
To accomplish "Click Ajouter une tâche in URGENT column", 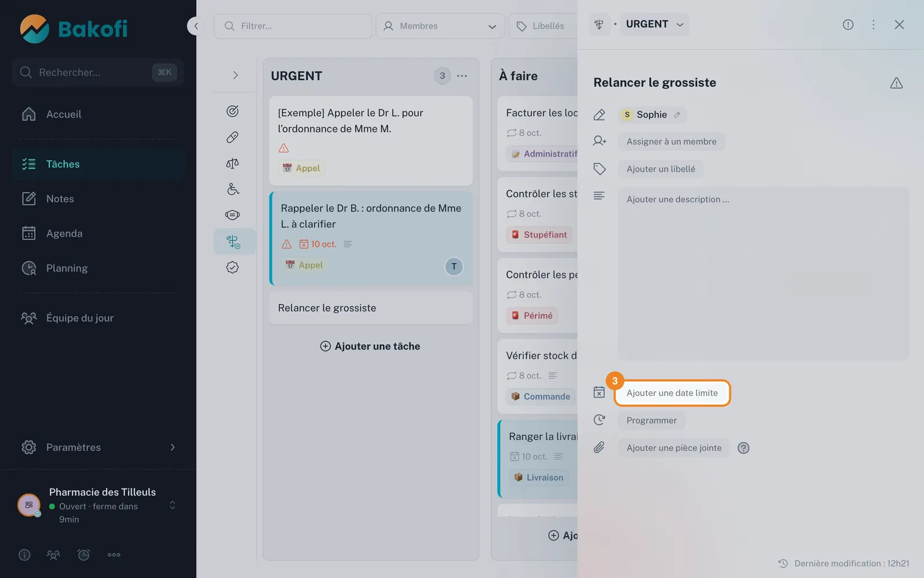I will point(370,346).
